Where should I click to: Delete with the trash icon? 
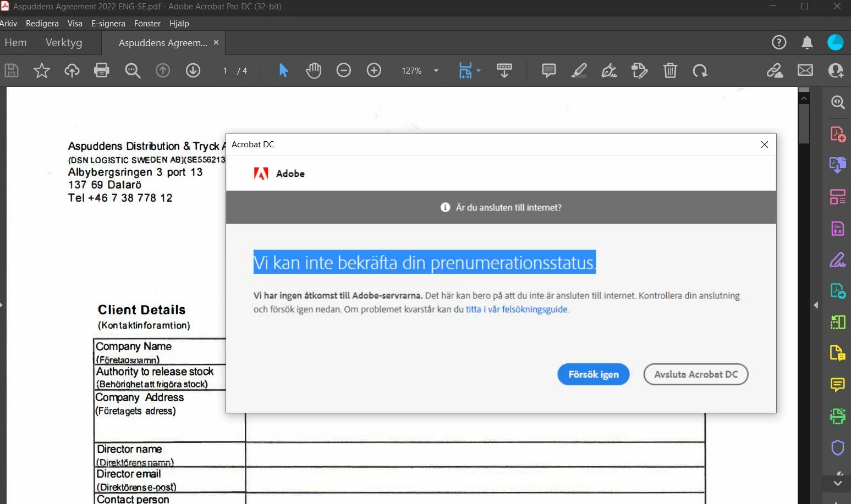tap(670, 70)
